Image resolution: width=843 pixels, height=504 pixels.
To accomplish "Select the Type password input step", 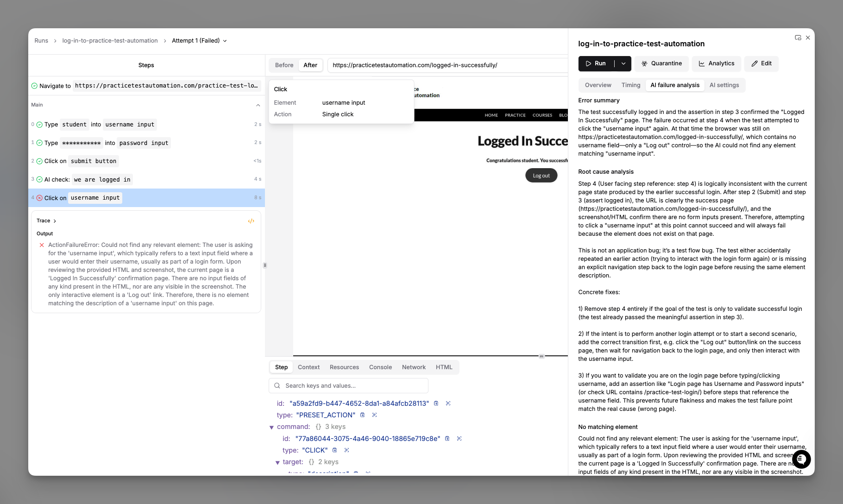I will (146, 143).
